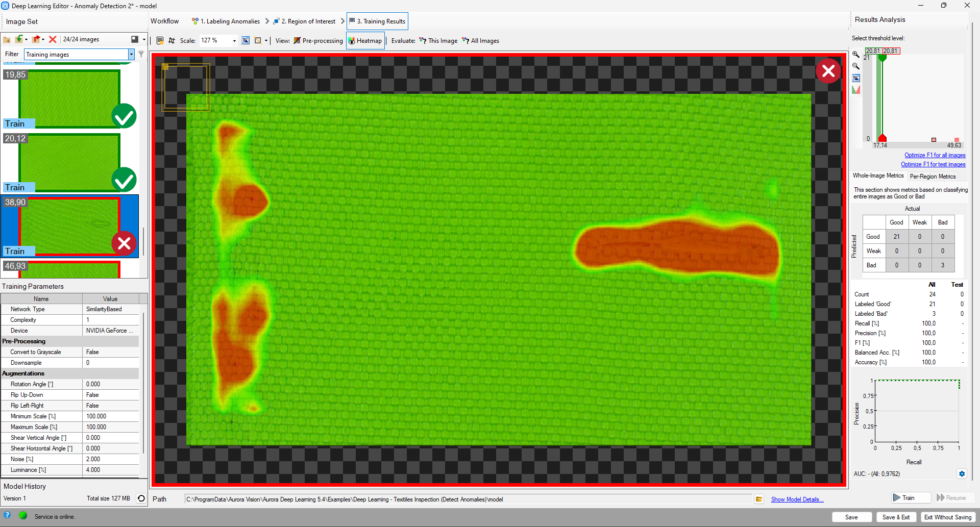The image size is (980, 527).
Task: Open the Filter 'Training images' dropdown
Action: click(131, 55)
